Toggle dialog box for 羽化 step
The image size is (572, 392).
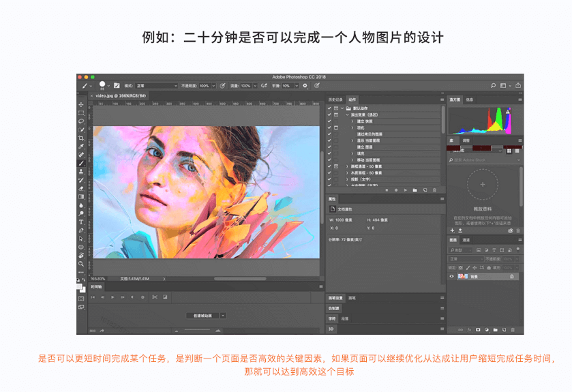pyautogui.click(x=336, y=127)
